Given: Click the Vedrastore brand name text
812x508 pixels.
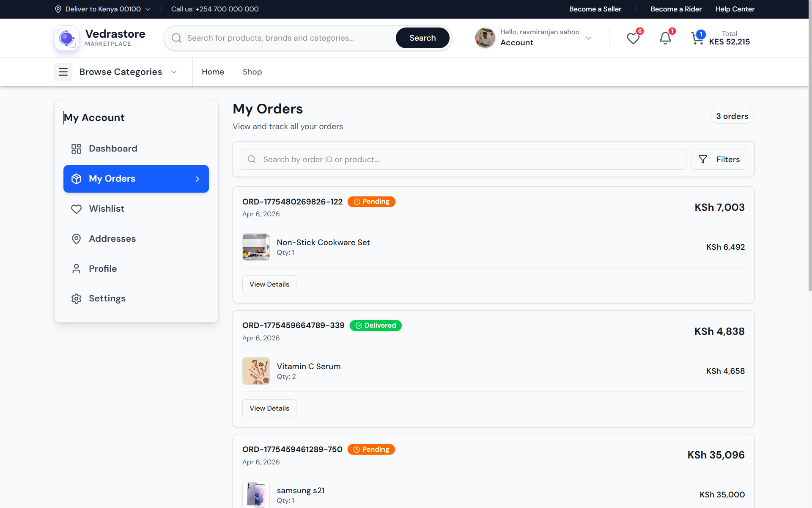Looking at the screenshot, I should (115, 34).
